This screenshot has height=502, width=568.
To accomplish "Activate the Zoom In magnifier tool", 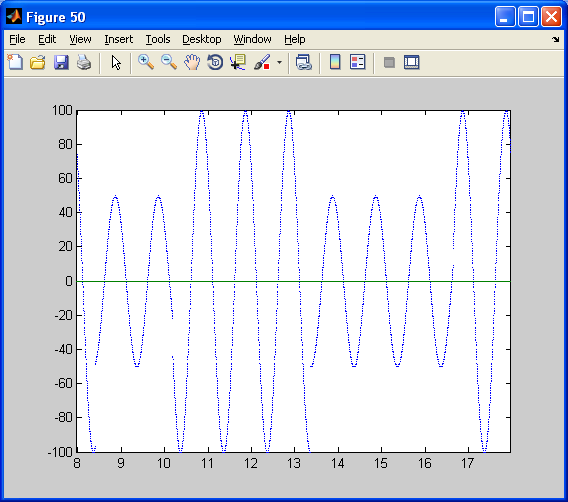I will coord(146,62).
